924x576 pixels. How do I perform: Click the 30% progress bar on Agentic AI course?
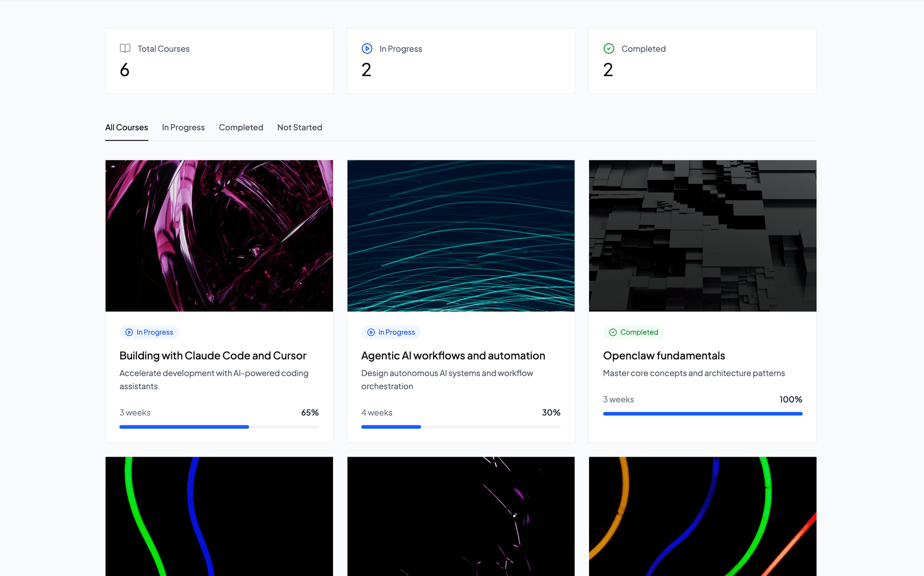[461, 427]
